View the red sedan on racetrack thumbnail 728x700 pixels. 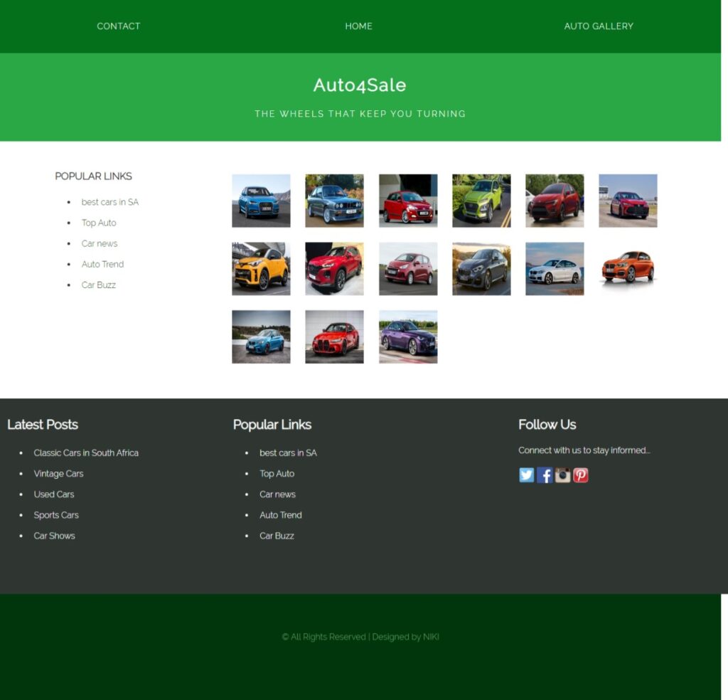click(628, 201)
